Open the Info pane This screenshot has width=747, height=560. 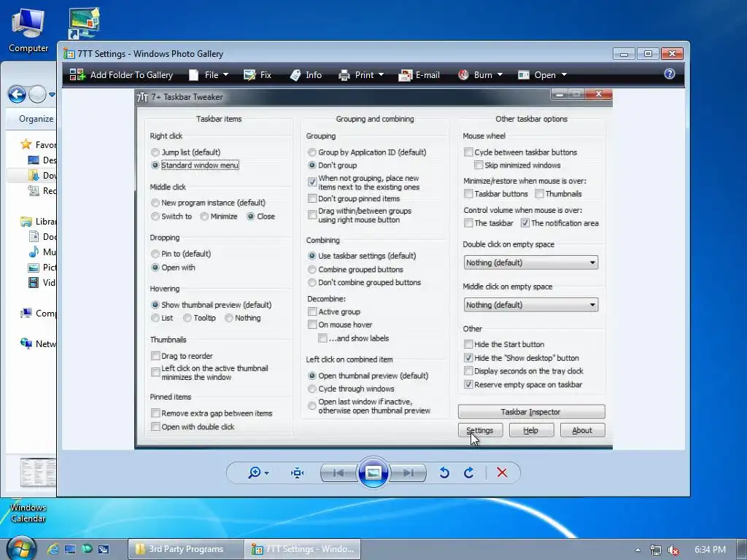click(x=306, y=75)
